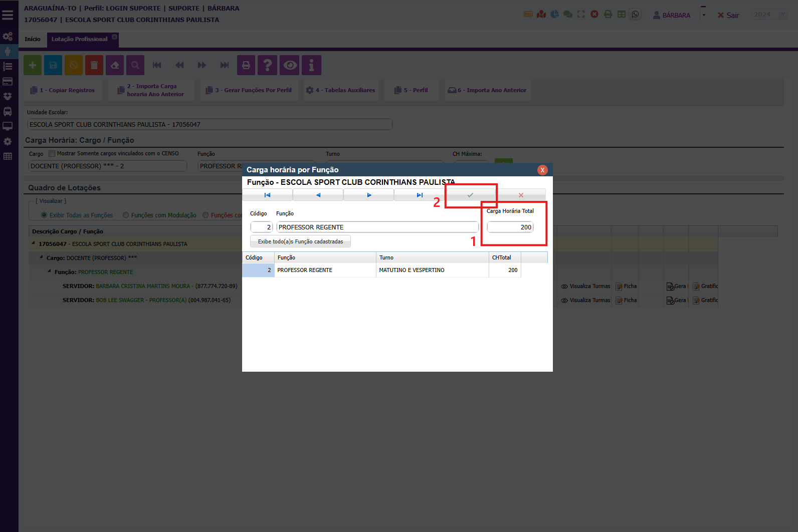The height and width of the screenshot is (532, 798).
Task: Open the 2024 year dropdown
Action: pyautogui.click(x=769, y=15)
